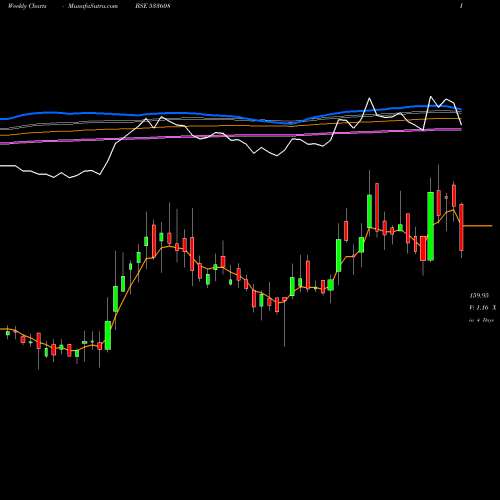Click the 'in 4 Days' text

[481, 320]
